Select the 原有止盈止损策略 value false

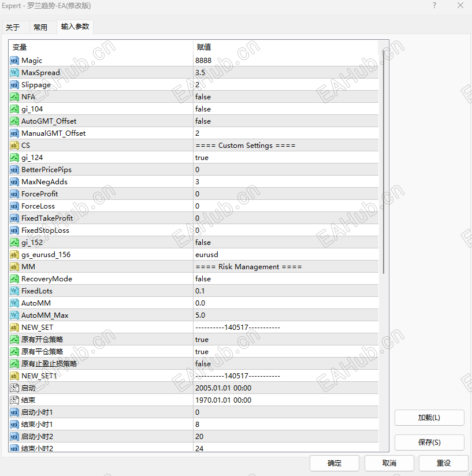coord(203,365)
